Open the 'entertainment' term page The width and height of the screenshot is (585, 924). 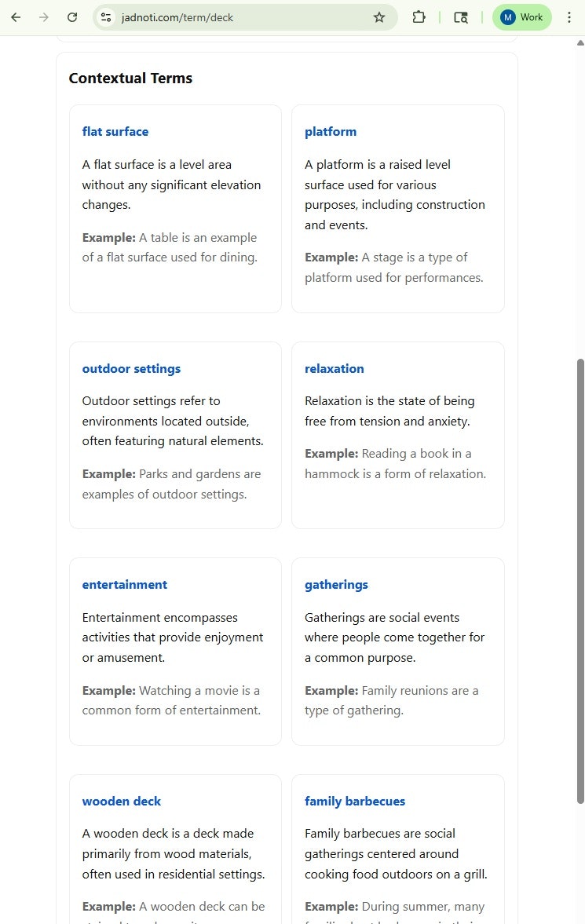pos(124,584)
